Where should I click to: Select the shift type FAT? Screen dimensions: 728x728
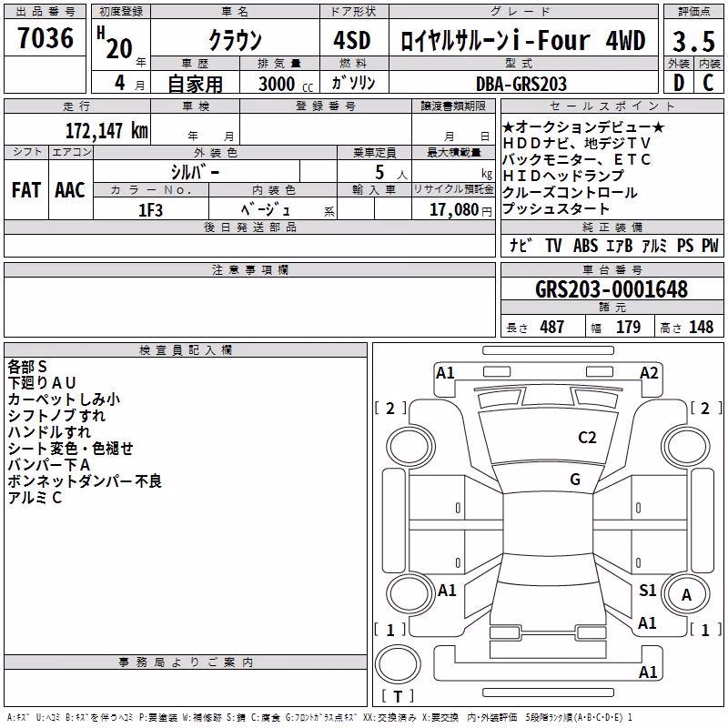coord(26,190)
